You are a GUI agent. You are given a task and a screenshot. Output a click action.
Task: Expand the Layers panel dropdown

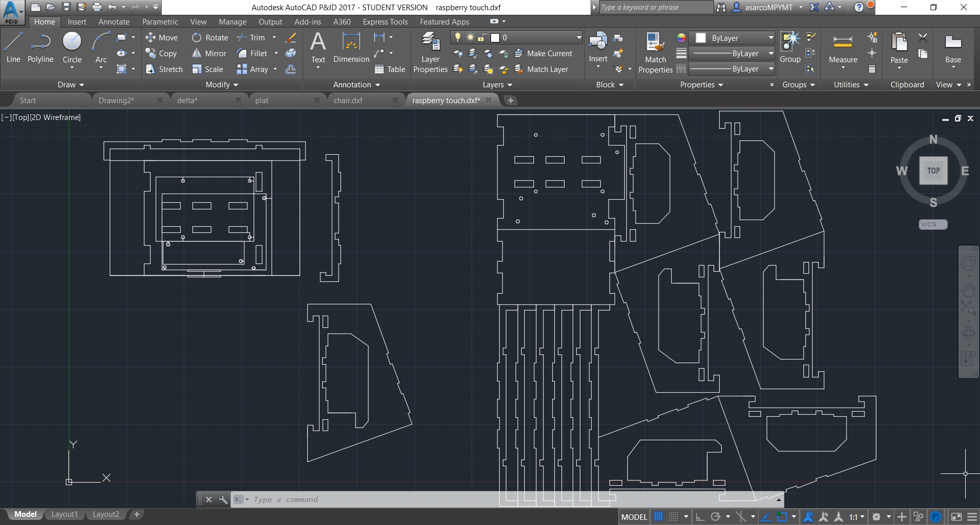[498, 85]
